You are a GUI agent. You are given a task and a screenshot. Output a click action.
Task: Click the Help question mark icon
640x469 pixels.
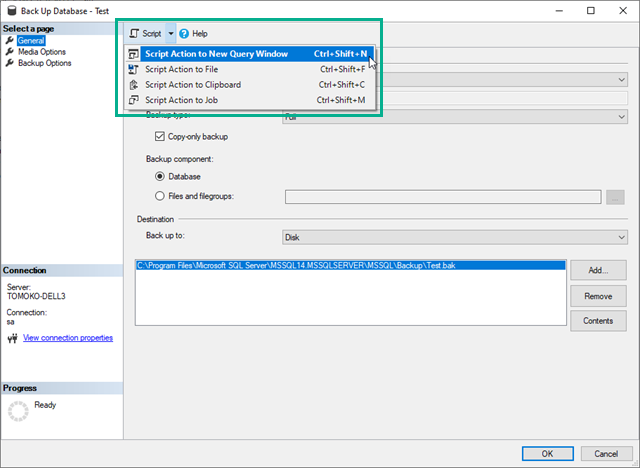tap(184, 33)
